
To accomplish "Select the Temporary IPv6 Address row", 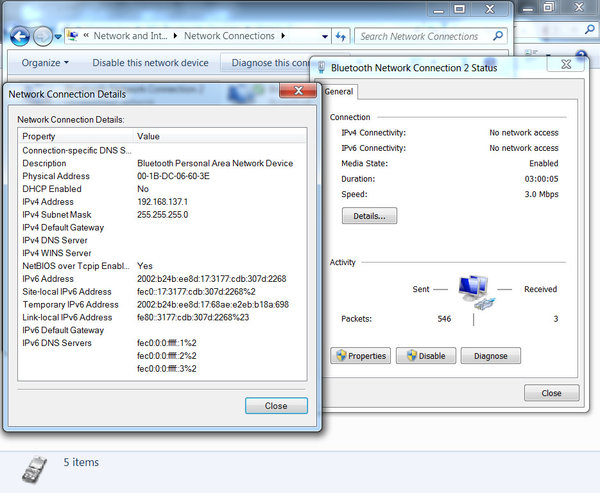I will coord(162,305).
